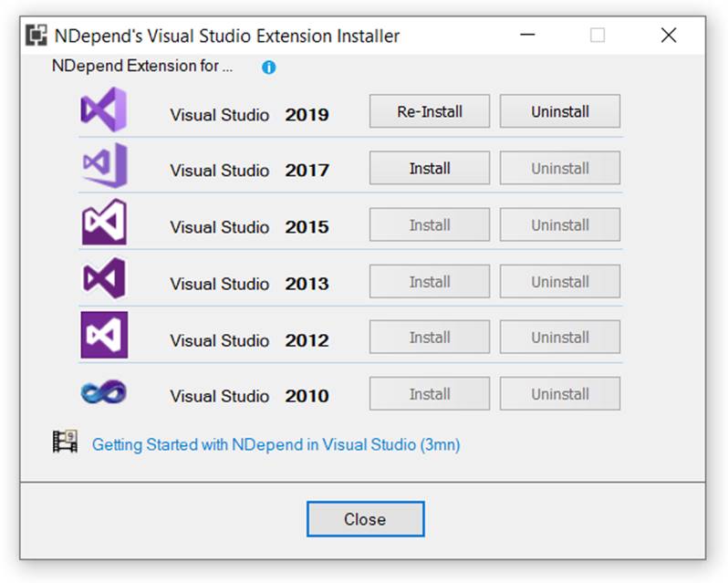Open the blue info icon beside NDepend Extension
Image resolution: width=728 pixels, height=583 pixels.
[269, 68]
